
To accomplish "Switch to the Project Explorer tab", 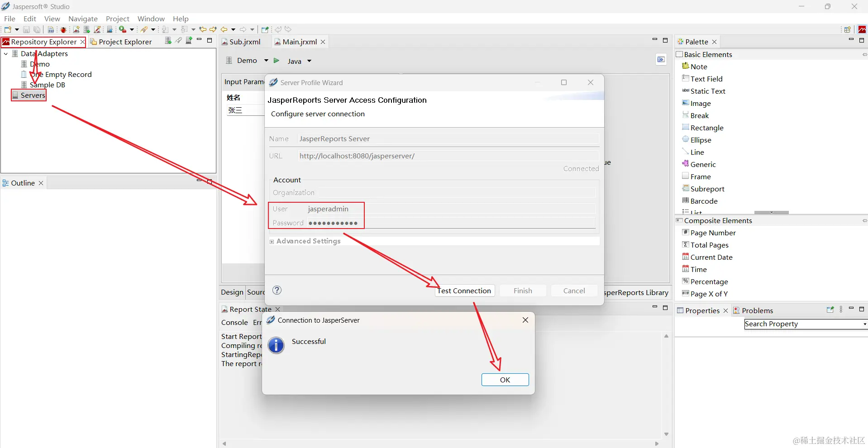I will (x=121, y=42).
